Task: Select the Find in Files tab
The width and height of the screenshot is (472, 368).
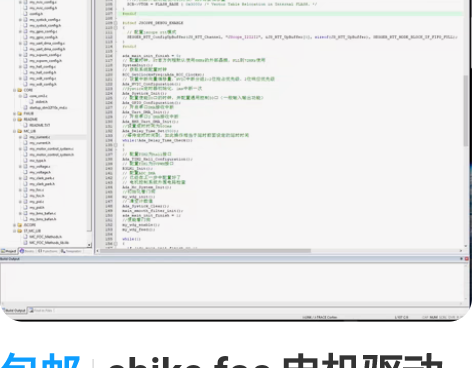Action: (41, 310)
